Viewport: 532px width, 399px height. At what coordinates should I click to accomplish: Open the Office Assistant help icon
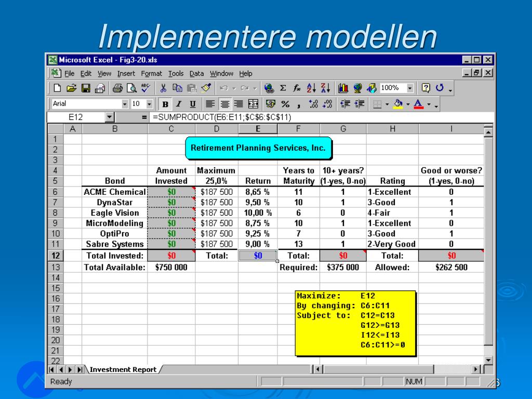426,88
